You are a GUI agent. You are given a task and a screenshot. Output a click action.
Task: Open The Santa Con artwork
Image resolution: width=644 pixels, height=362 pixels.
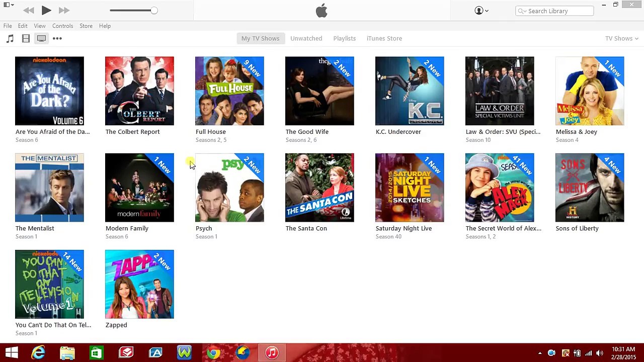click(319, 188)
